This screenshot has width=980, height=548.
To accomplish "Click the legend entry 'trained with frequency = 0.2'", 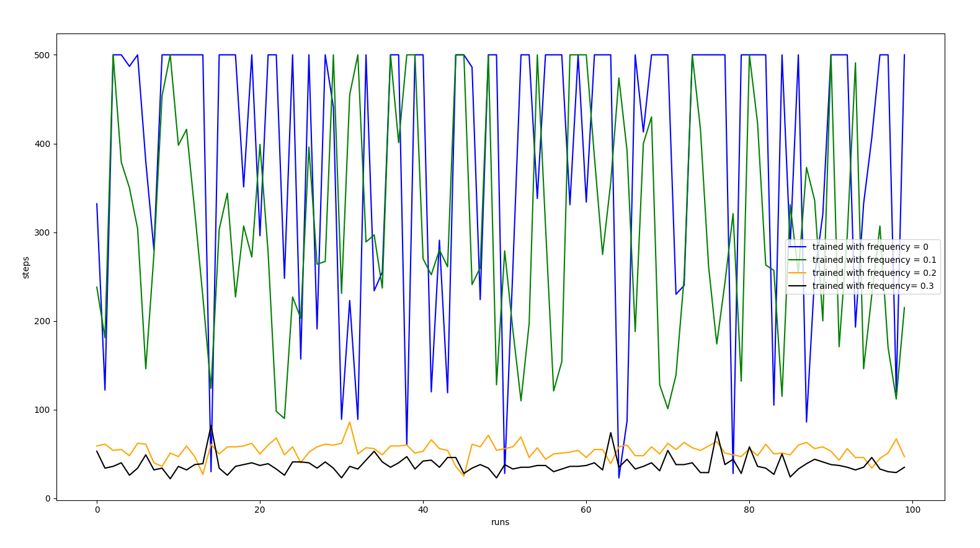I will click(875, 273).
